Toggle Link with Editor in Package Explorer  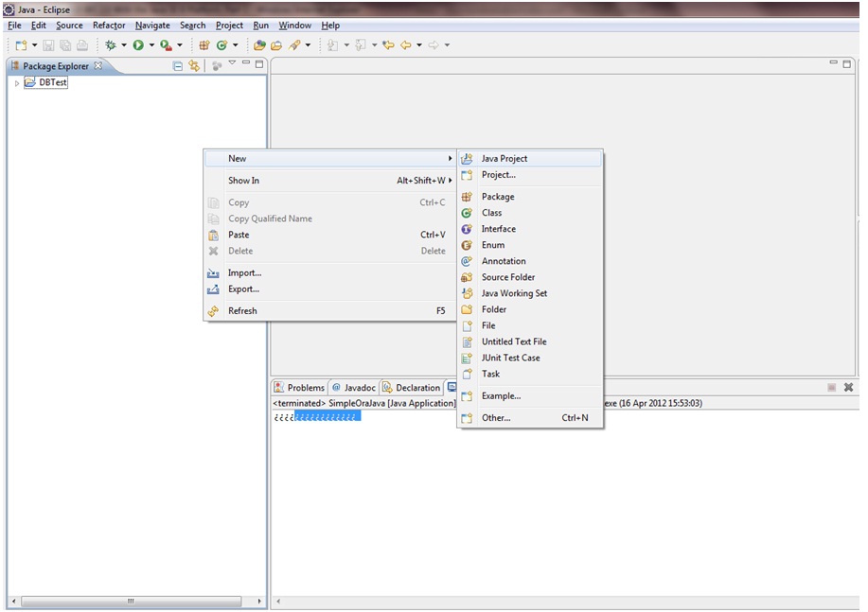(193, 65)
